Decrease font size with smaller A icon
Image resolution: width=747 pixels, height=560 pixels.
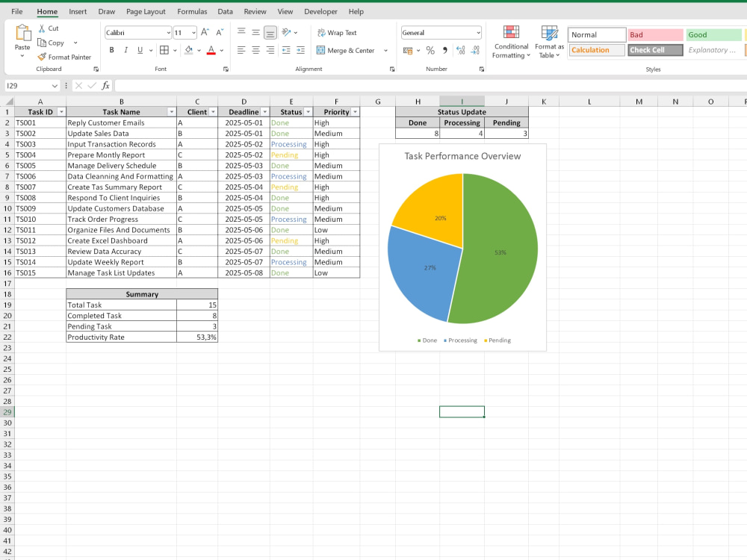tap(220, 32)
